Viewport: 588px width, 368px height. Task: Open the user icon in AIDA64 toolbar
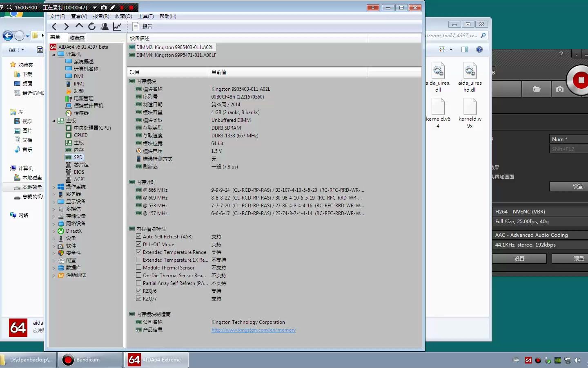click(105, 27)
